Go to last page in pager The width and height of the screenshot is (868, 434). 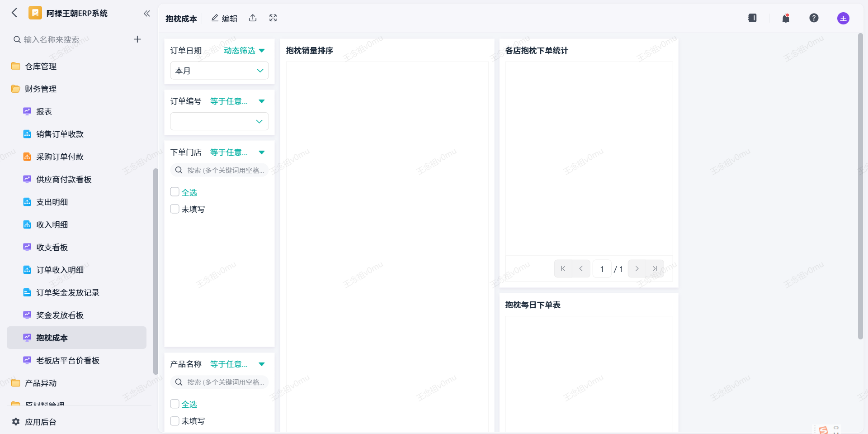[x=655, y=269]
